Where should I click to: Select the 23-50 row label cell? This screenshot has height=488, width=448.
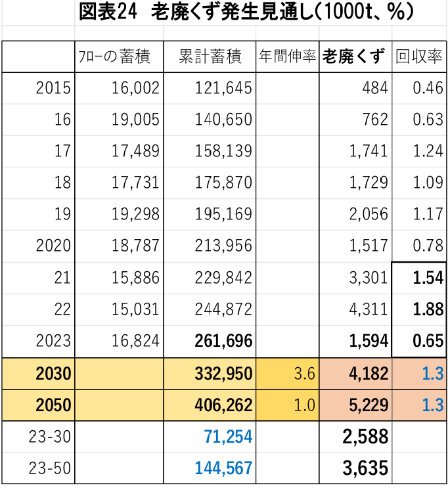(38, 468)
